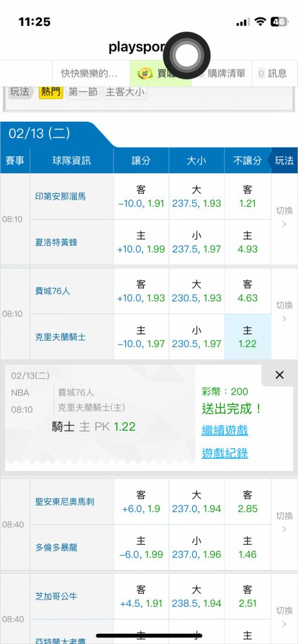
Task: Open the 訊息 messages tab
Action: (272, 73)
